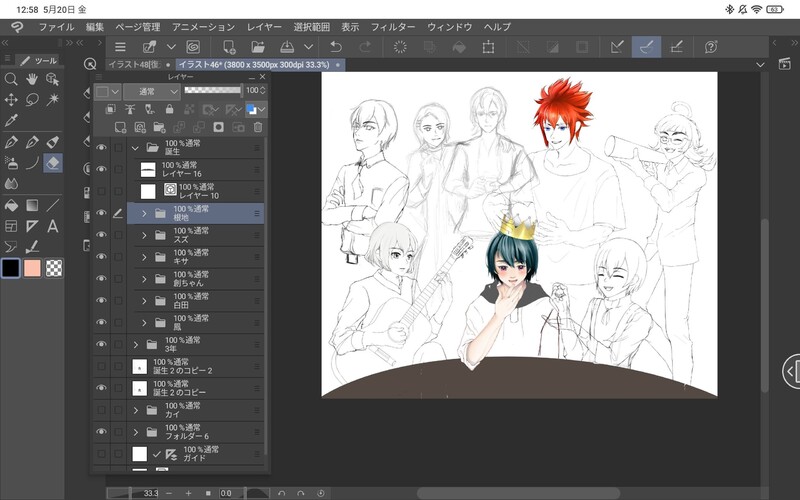
Task: Select the Pencil tool
Action: (x=32, y=142)
